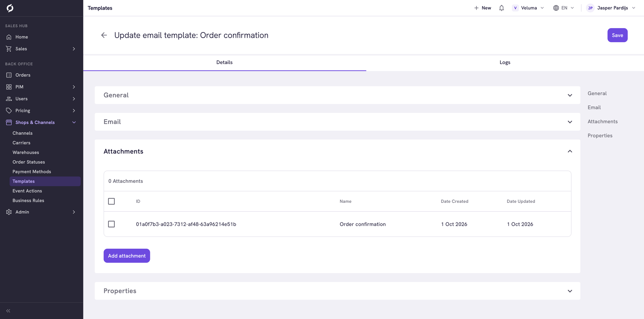Click the Users people icon
Screen dimensions: 644x319
click(x=9, y=99)
